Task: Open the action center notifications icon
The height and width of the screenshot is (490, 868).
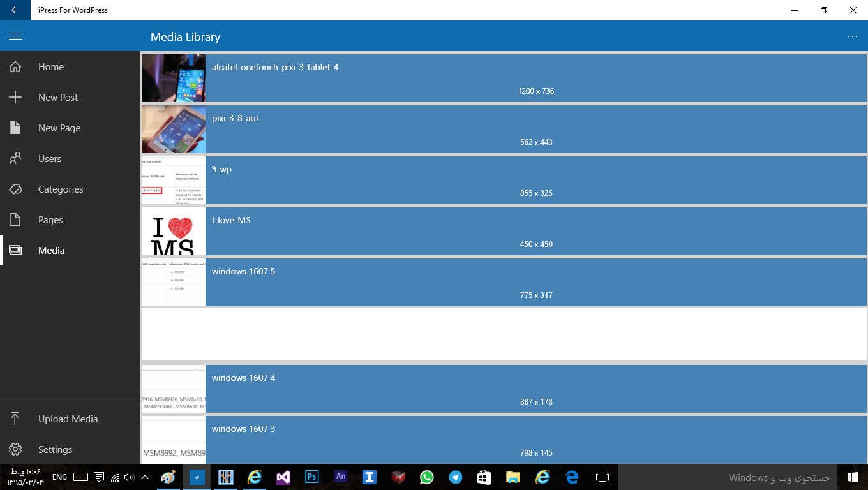Action: [99, 477]
